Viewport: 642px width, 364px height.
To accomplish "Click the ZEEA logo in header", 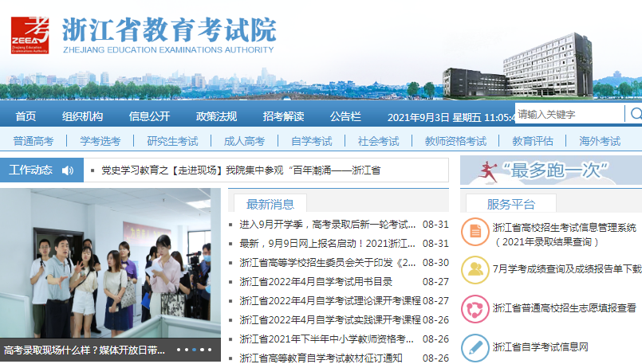I will pyautogui.click(x=30, y=33).
